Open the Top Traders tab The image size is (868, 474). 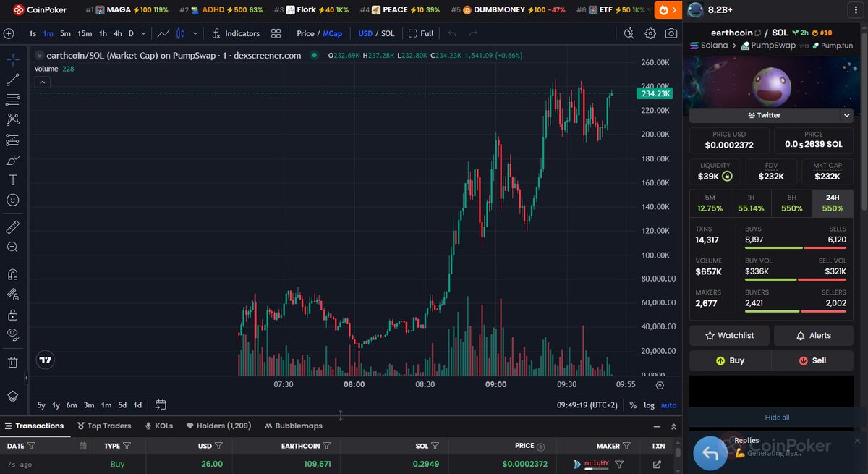[104, 426]
